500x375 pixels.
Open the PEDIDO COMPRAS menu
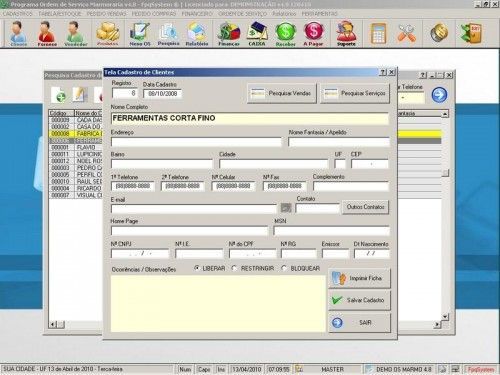[x=154, y=14]
